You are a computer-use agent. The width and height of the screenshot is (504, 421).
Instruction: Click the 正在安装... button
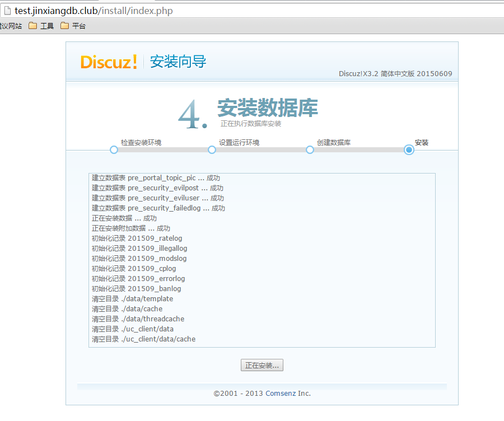[x=262, y=366]
